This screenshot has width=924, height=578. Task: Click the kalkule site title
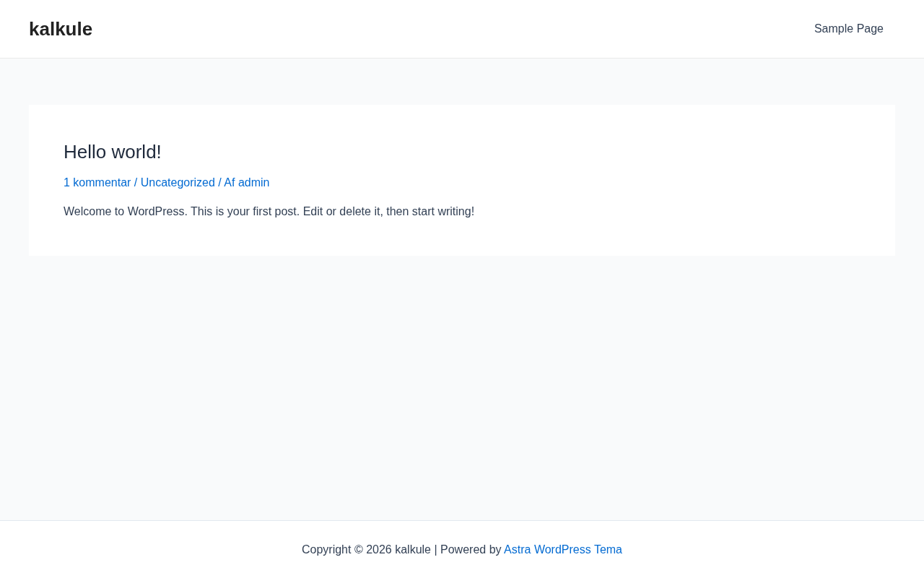(x=61, y=29)
